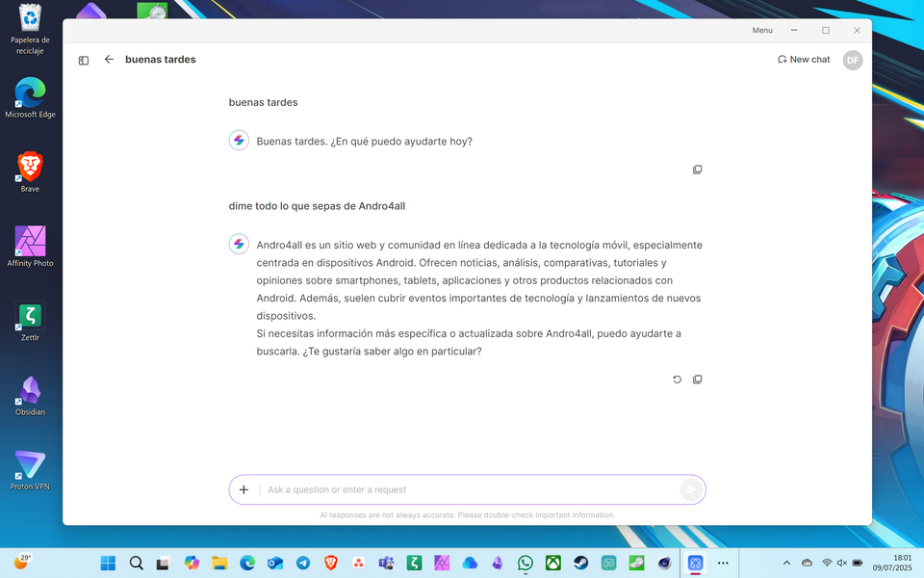Click the Wi-Fi tray icon
This screenshot has width=924, height=578.
[827, 564]
